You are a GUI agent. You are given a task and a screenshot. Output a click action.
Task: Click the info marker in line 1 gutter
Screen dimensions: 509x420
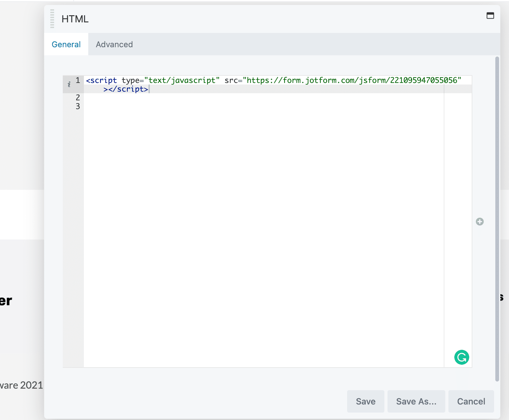pyautogui.click(x=69, y=84)
